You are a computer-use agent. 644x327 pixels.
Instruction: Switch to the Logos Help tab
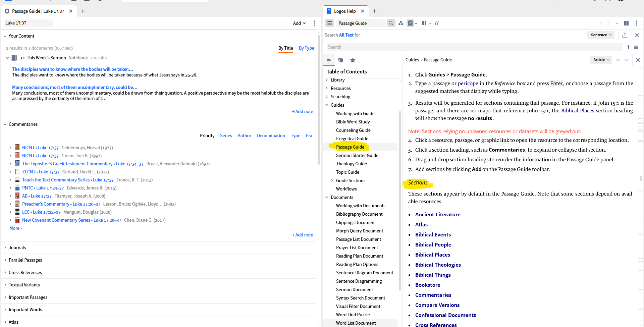pos(345,11)
